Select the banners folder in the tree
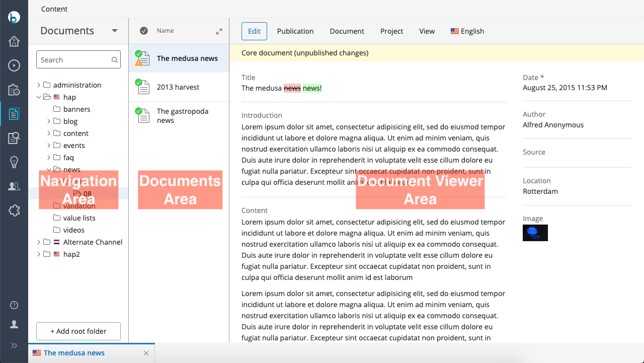Image resolution: width=644 pixels, height=363 pixels. point(77,109)
